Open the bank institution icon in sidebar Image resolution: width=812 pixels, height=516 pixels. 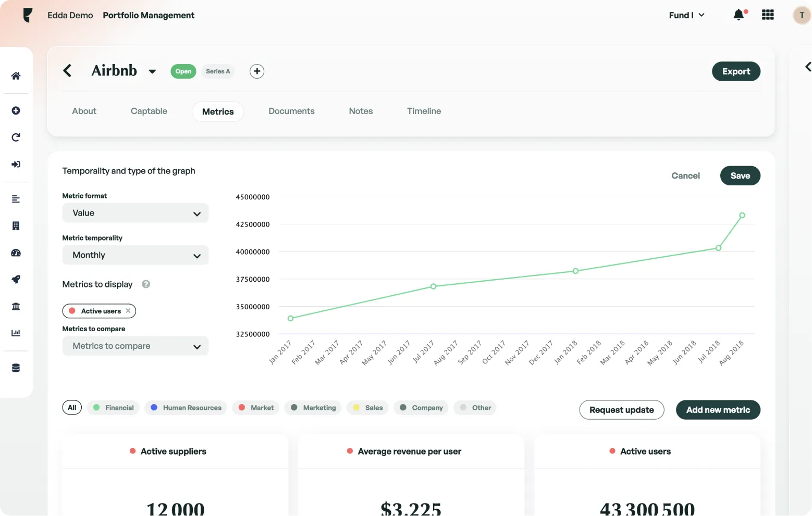(x=16, y=306)
